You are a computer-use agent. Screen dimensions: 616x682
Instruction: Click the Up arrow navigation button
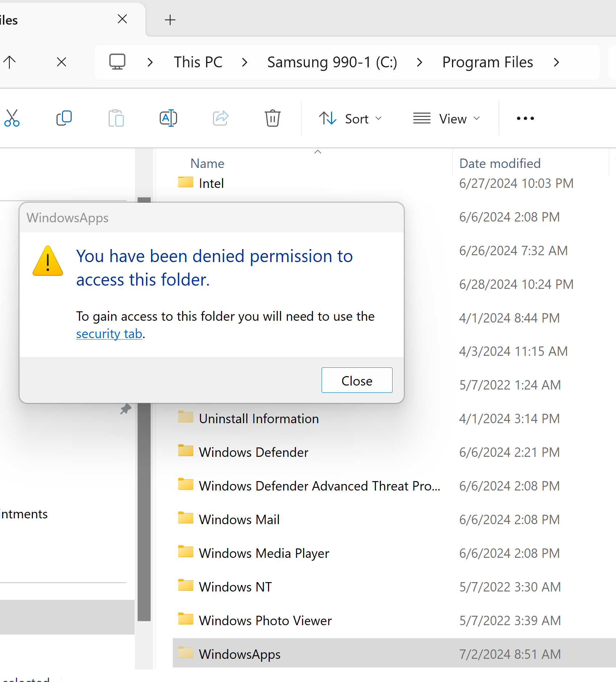(x=10, y=62)
